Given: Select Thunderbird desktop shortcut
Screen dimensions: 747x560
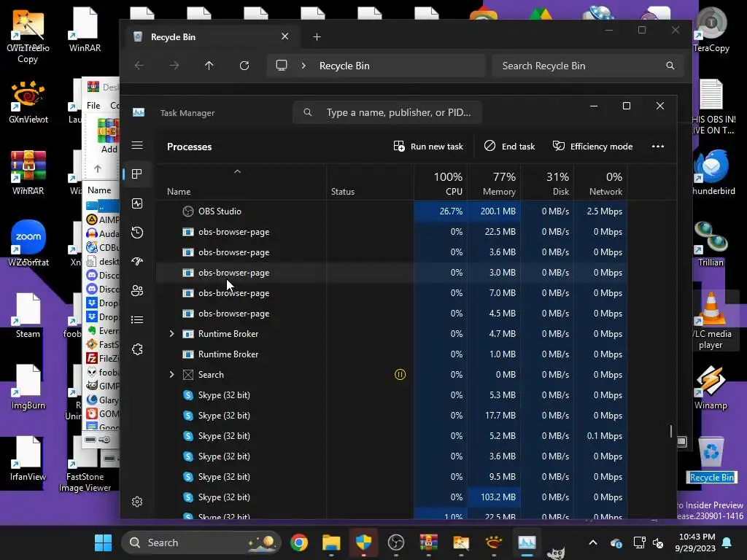Looking at the screenshot, I should (712, 172).
